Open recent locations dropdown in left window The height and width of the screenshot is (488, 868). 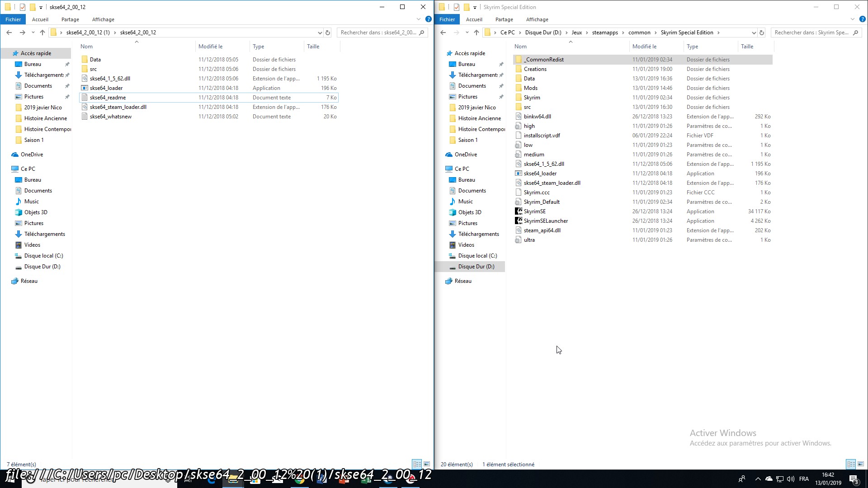tap(33, 33)
